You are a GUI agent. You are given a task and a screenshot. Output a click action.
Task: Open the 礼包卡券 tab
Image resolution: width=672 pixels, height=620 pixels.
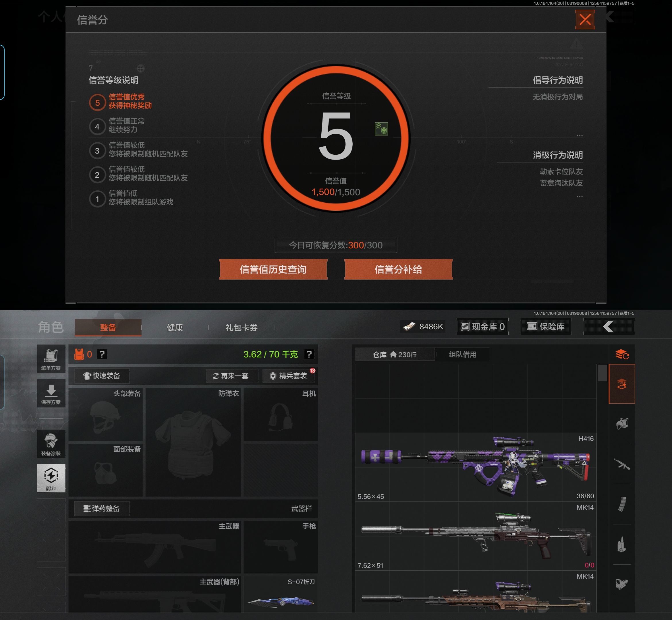pyautogui.click(x=241, y=328)
